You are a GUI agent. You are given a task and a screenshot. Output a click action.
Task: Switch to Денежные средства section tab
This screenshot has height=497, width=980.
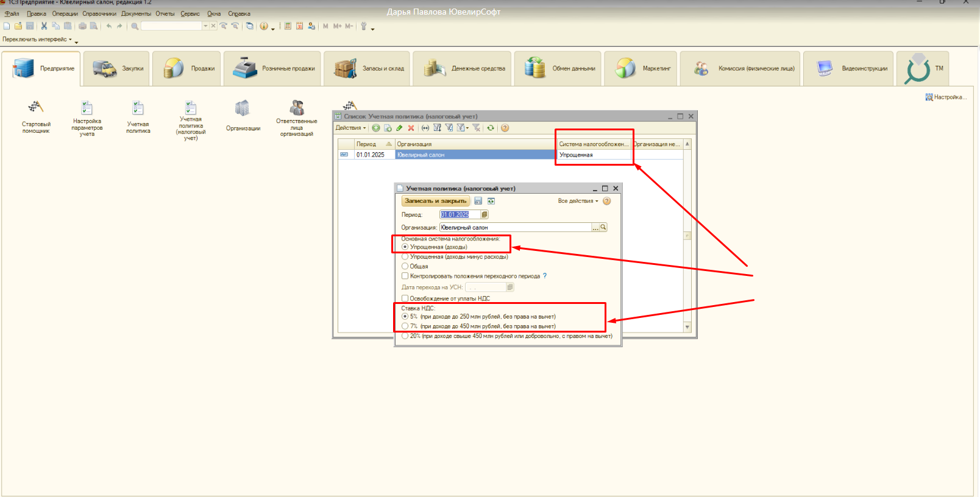[462, 68]
